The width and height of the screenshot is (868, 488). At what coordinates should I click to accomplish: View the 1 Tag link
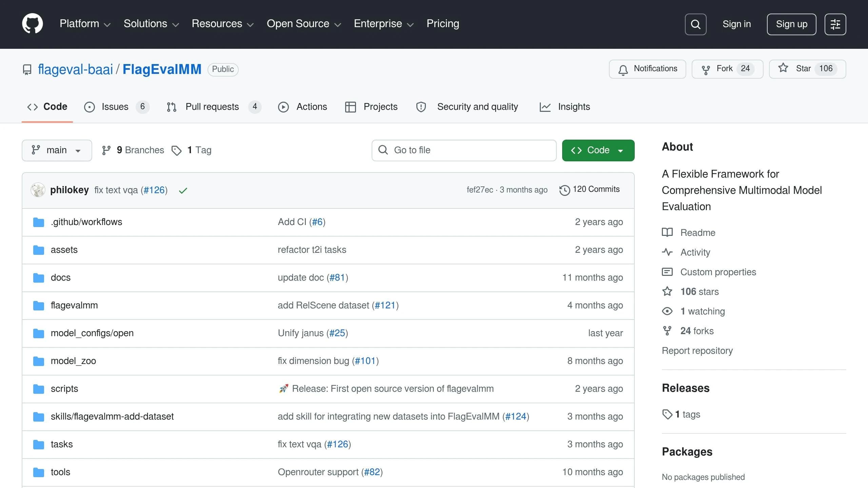[x=192, y=150]
